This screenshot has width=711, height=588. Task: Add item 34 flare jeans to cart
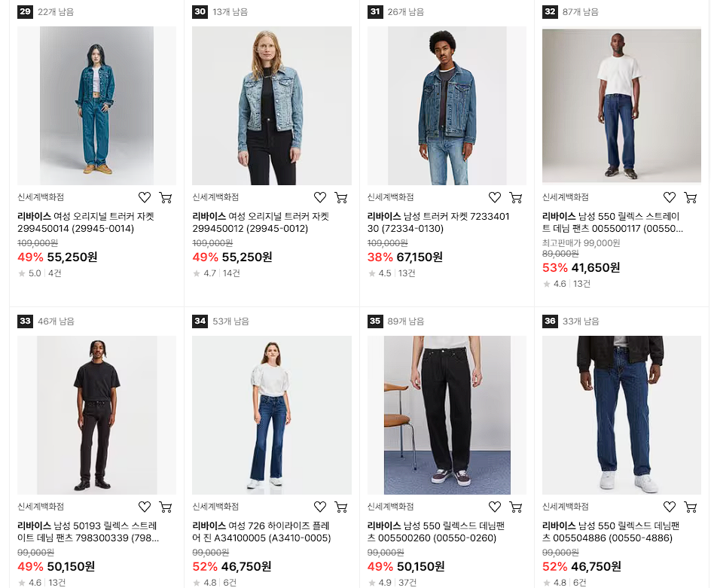coord(341,507)
